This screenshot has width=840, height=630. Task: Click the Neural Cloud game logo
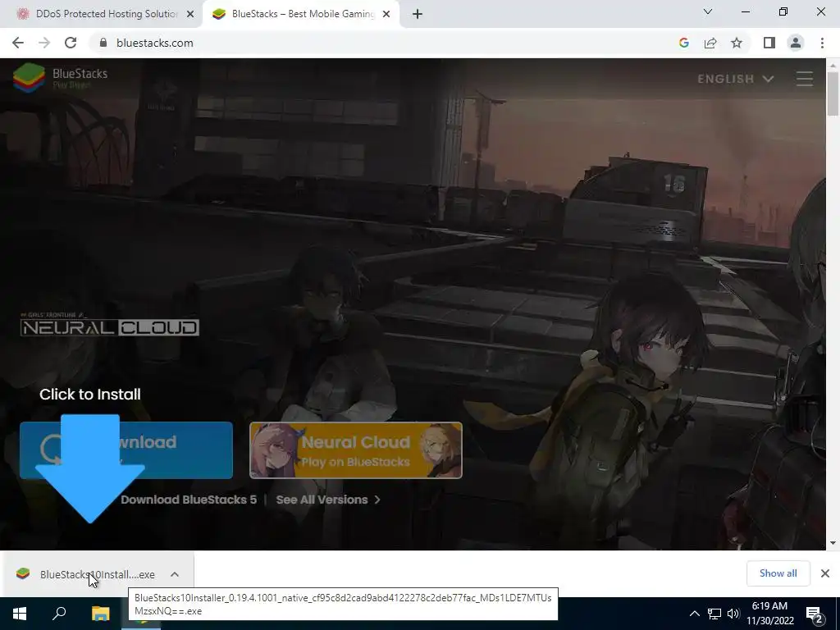(109, 325)
